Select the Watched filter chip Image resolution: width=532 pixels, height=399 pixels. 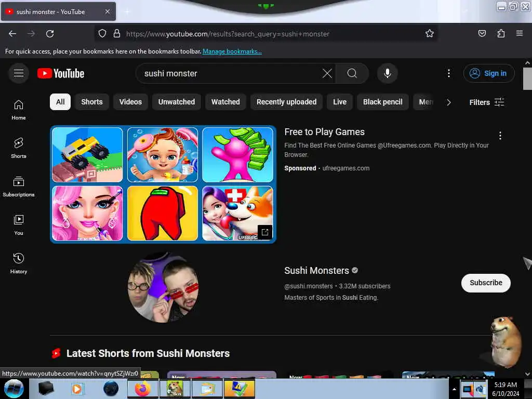tap(225, 102)
